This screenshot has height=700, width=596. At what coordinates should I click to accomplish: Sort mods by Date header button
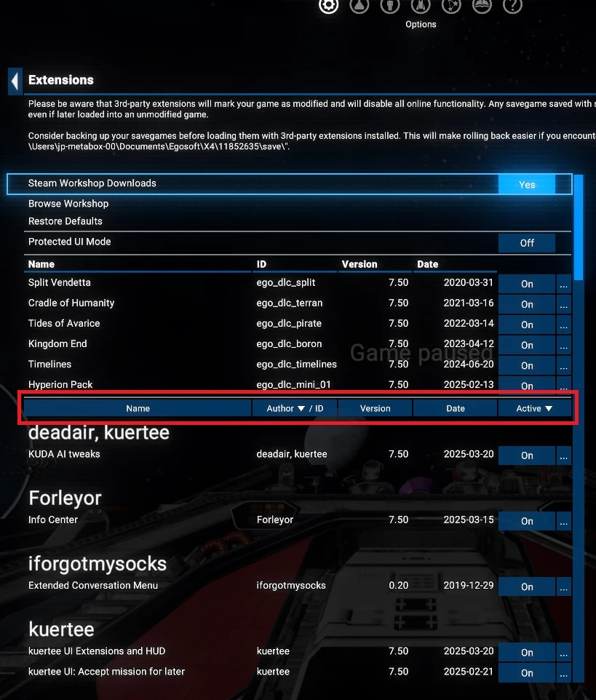pyautogui.click(x=456, y=408)
